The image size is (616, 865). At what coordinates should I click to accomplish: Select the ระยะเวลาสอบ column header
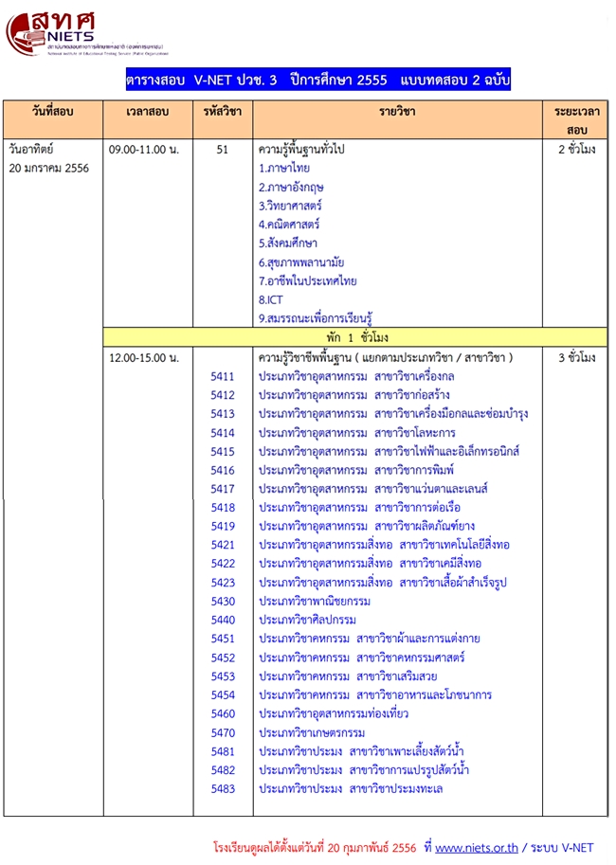pos(576,119)
